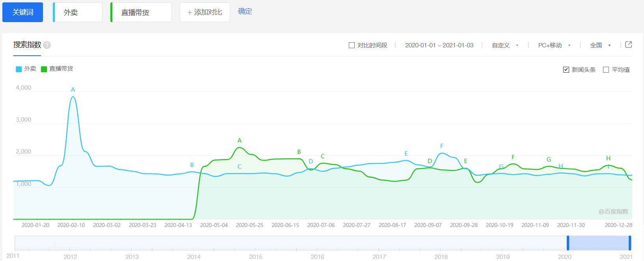Click the 关键词 blue tab button
This screenshot has width=644, height=261.
(22, 12)
